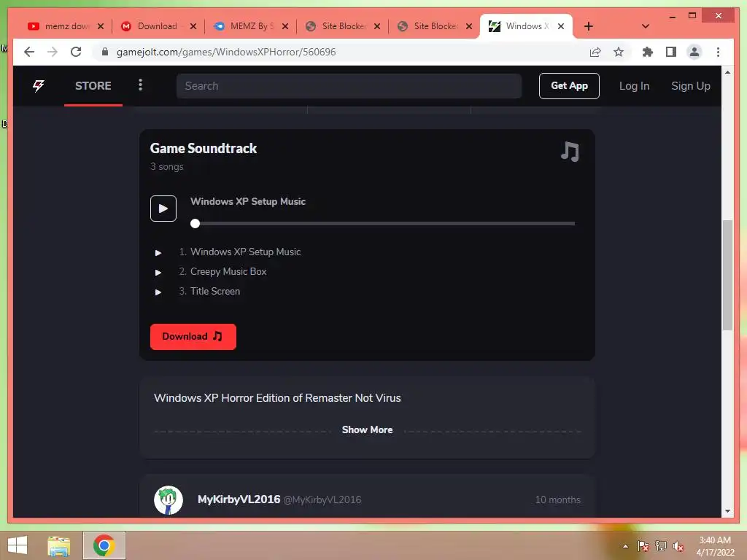The width and height of the screenshot is (747, 560).
Task: Open the Chrome profile avatar
Action: click(x=694, y=52)
